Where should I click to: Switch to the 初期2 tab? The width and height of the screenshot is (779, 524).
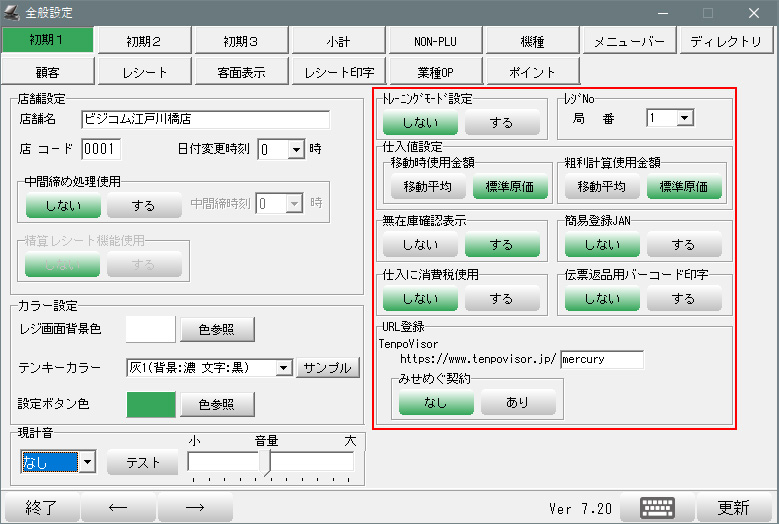point(143,41)
